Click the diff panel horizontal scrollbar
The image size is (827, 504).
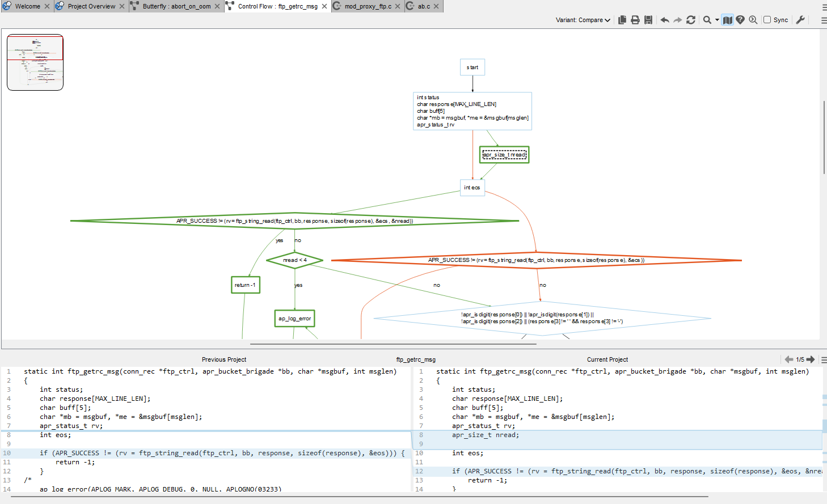pyautogui.click(x=360, y=497)
